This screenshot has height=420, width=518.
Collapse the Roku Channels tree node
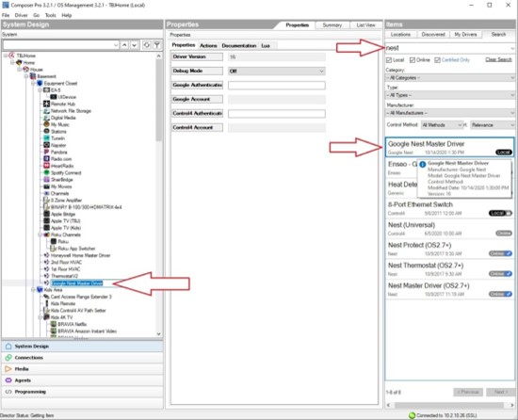(40, 234)
